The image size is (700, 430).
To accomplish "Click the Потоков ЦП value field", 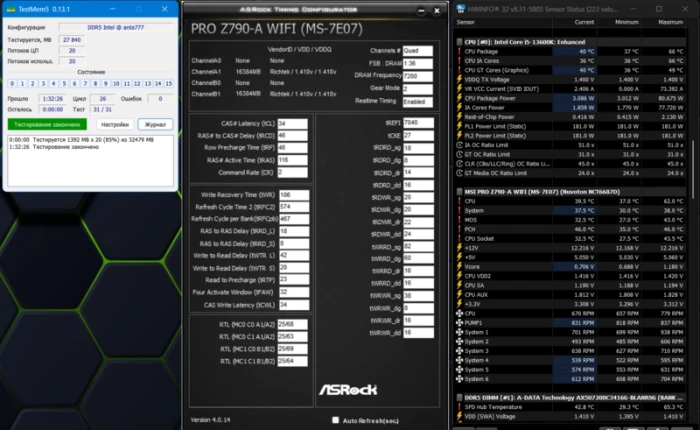I will [x=72, y=50].
